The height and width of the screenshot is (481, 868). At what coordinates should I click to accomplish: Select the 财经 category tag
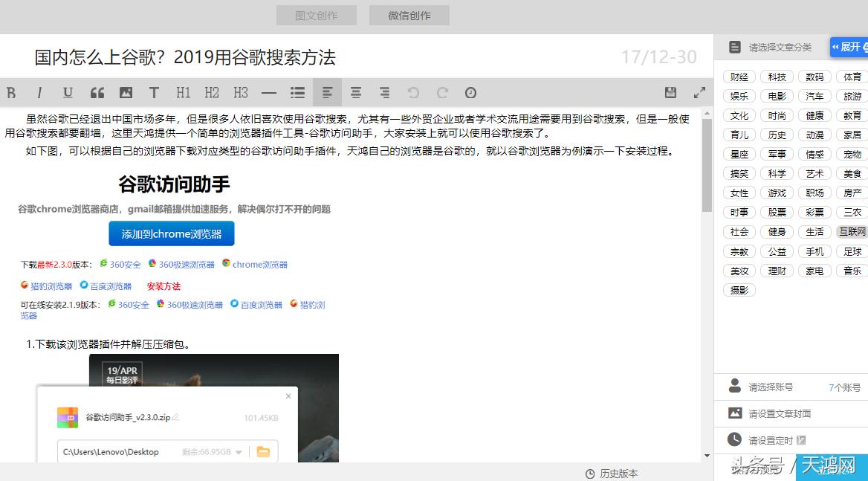click(739, 76)
